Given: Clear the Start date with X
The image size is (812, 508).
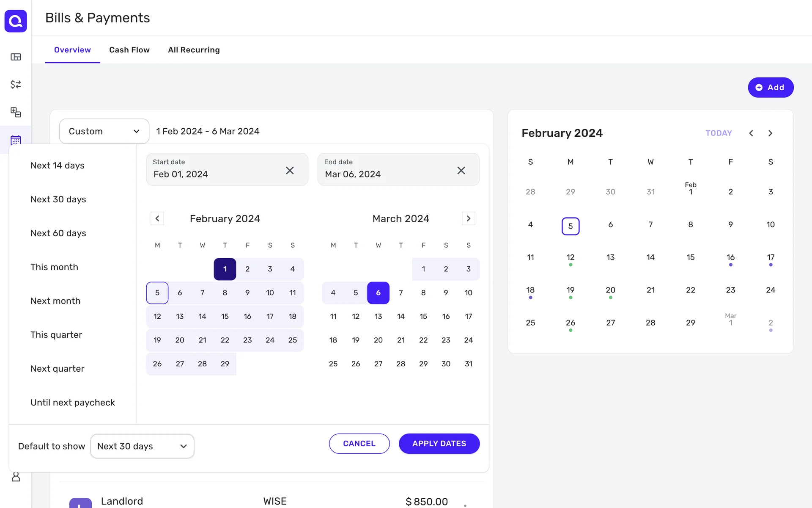Looking at the screenshot, I should [290, 170].
